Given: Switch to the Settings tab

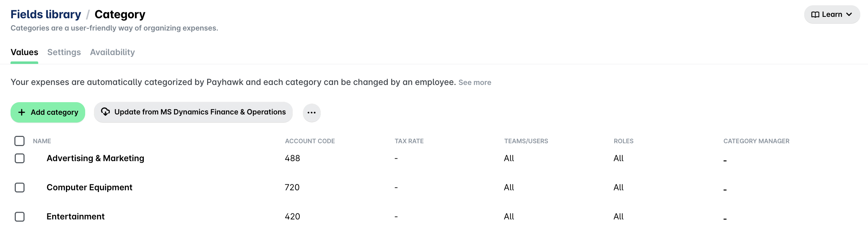Looking at the screenshot, I should point(64,52).
